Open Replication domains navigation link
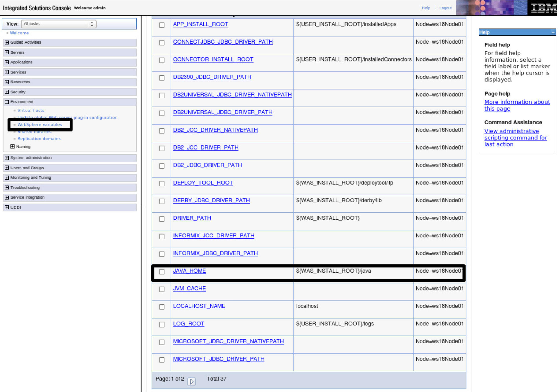559x392 pixels. (x=39, y=139)
